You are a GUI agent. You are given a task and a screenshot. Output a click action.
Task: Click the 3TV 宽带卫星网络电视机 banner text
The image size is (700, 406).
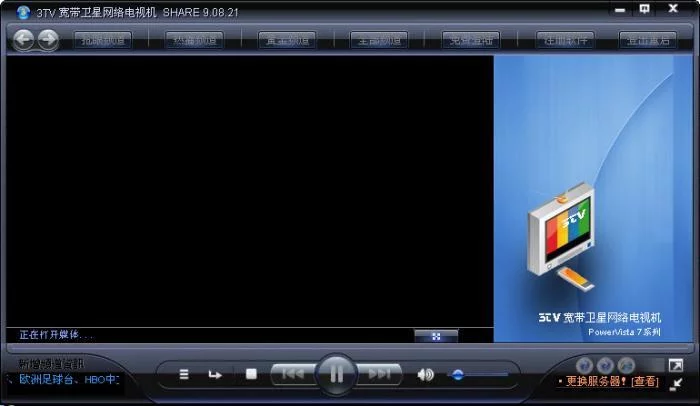point(600,318)
